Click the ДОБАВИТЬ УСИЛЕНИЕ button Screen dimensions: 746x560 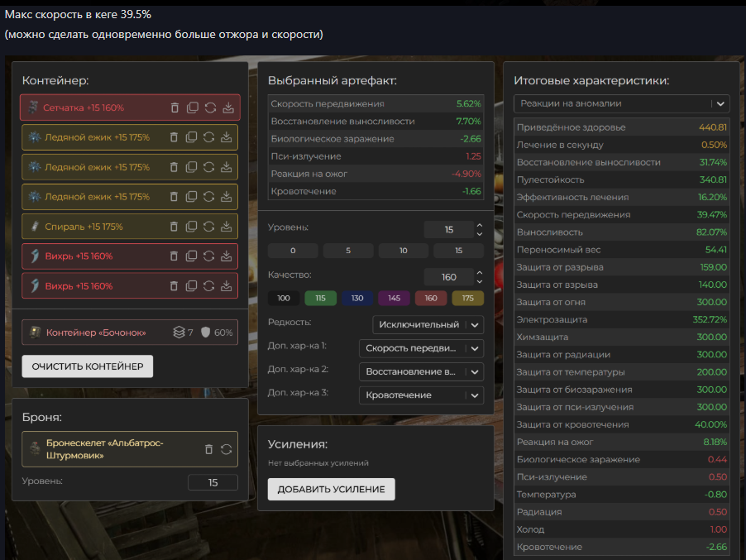click(x=331, y=489)
